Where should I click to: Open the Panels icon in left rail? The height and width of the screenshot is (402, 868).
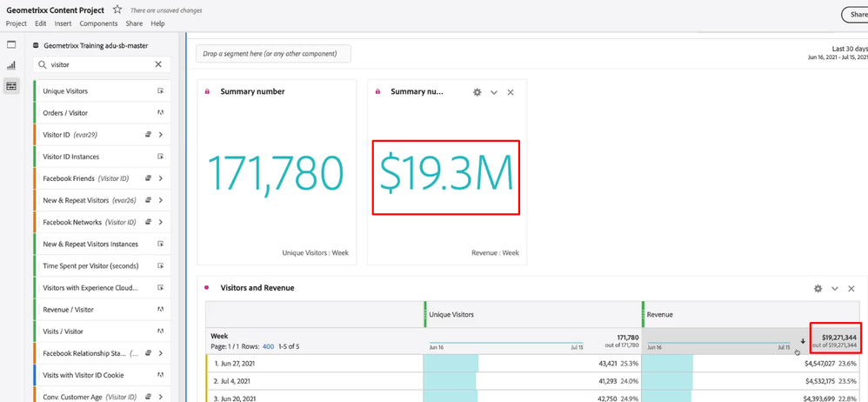point(11,44)
